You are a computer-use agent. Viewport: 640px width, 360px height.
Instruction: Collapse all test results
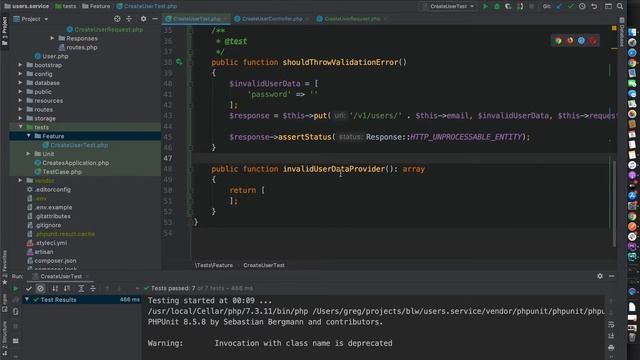click(x=93, y=289)
